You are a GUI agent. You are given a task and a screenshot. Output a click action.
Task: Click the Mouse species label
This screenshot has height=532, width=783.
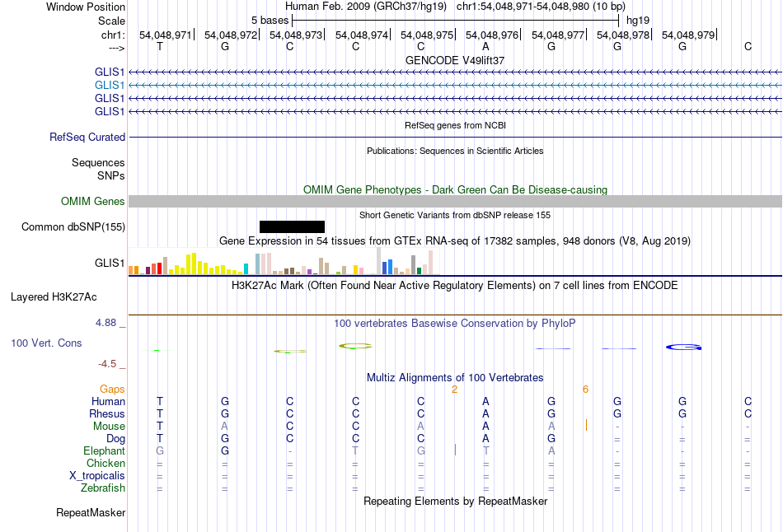point(110,427)
